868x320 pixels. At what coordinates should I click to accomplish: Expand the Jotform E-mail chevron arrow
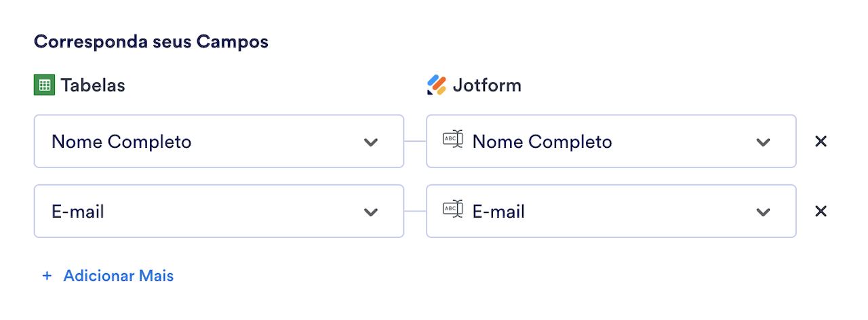(763, 212)
